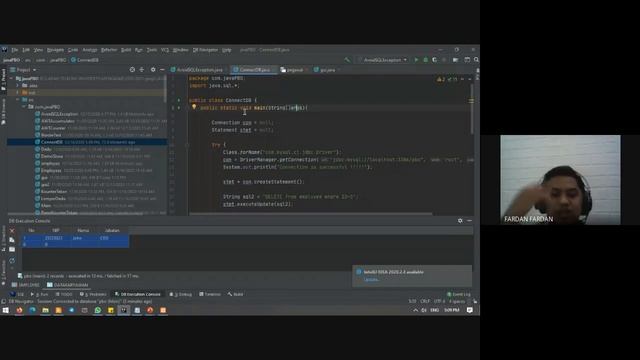Click red close X in DB console sidebar

12,231
